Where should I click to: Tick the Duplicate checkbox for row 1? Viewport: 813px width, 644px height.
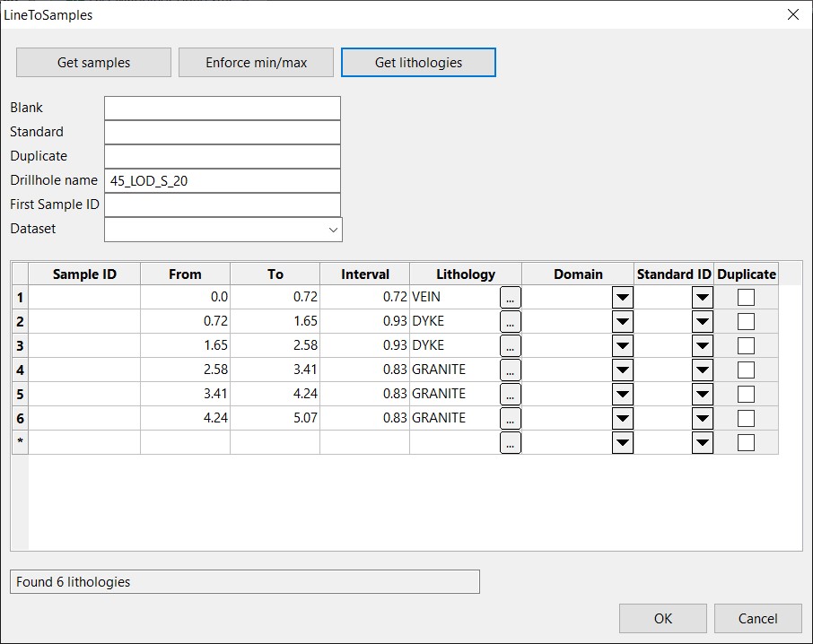click(x=746, y=297)
